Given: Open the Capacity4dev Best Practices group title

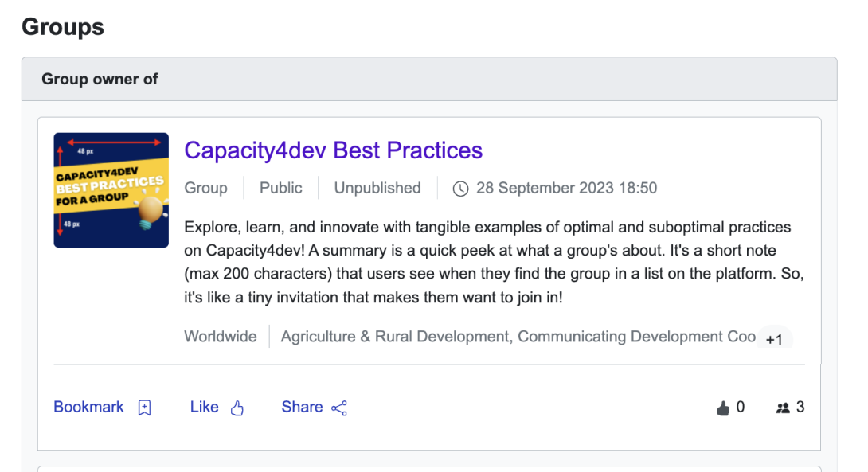Looking at the screenshot, I should tap(333, 150).
